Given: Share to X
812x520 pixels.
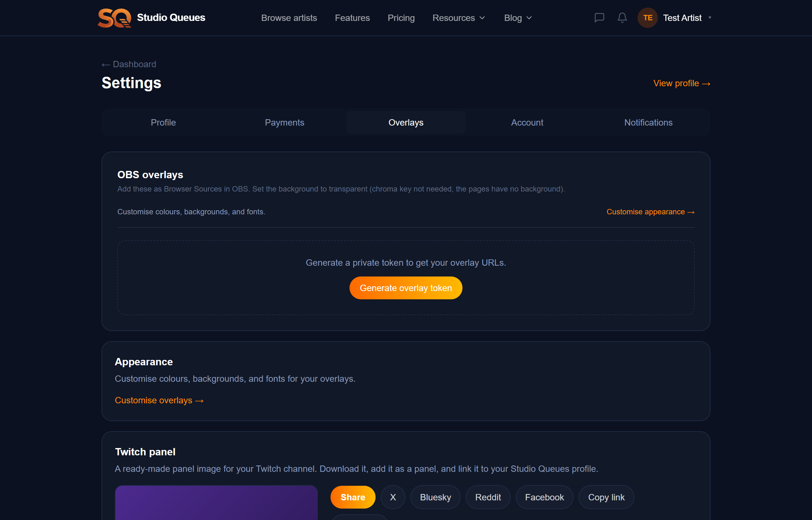Looking at the screenshot, I should coord(393,497).
